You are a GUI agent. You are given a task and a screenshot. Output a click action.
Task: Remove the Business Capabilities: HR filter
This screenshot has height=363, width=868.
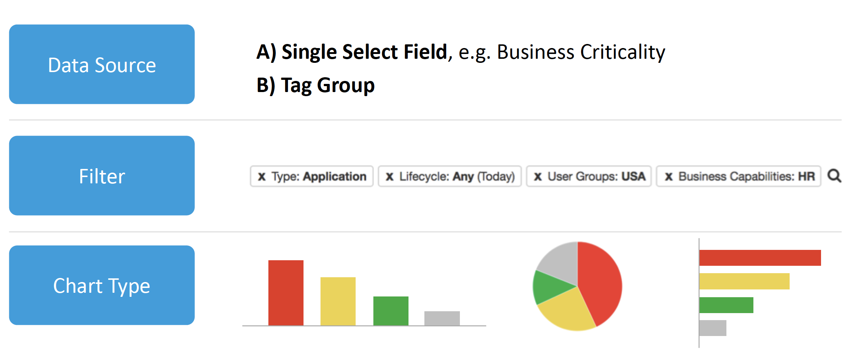coord(669,176)
